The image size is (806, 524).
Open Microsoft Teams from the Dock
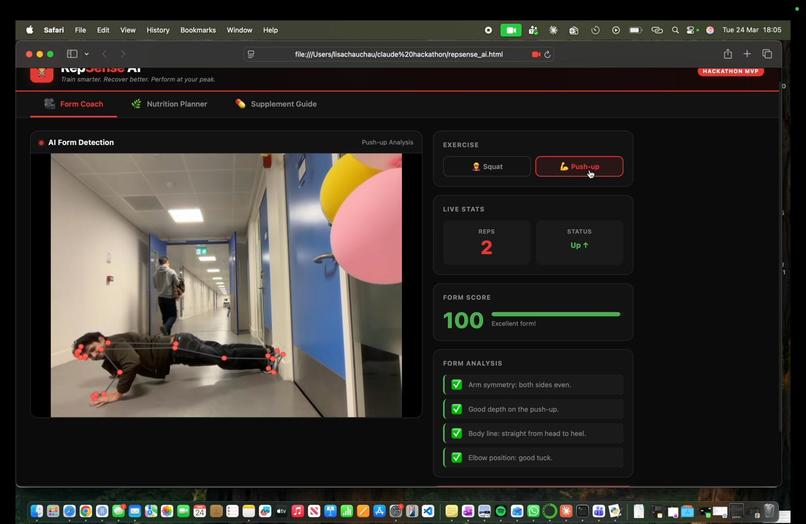click(599, 511)
